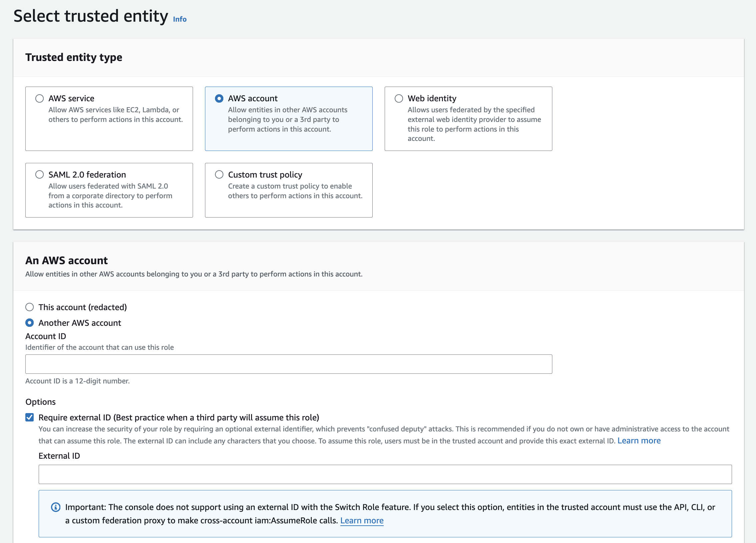Select Another AWS account radio button
The image size is (756, 543).
click(x=30, y=323)
